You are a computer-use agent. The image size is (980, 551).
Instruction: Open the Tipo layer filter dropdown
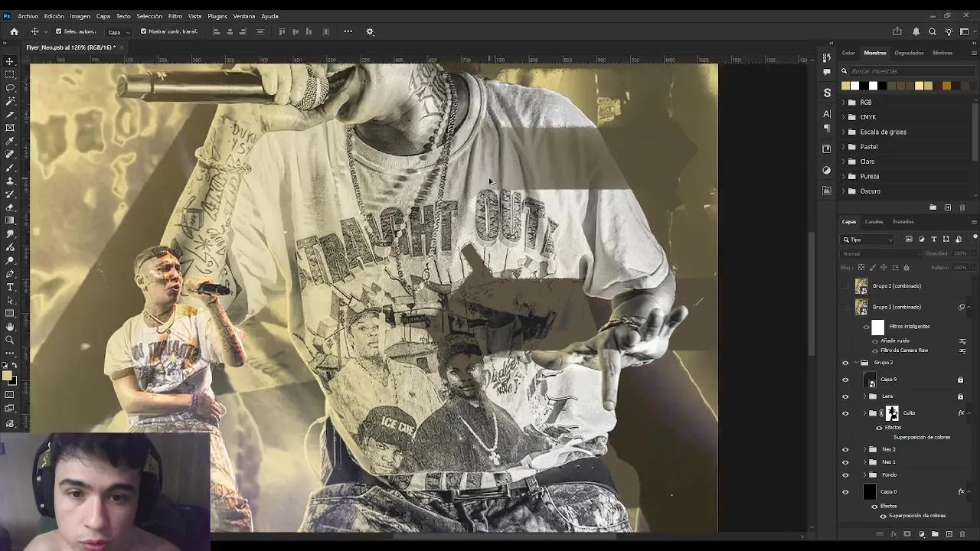pos(868,240)
